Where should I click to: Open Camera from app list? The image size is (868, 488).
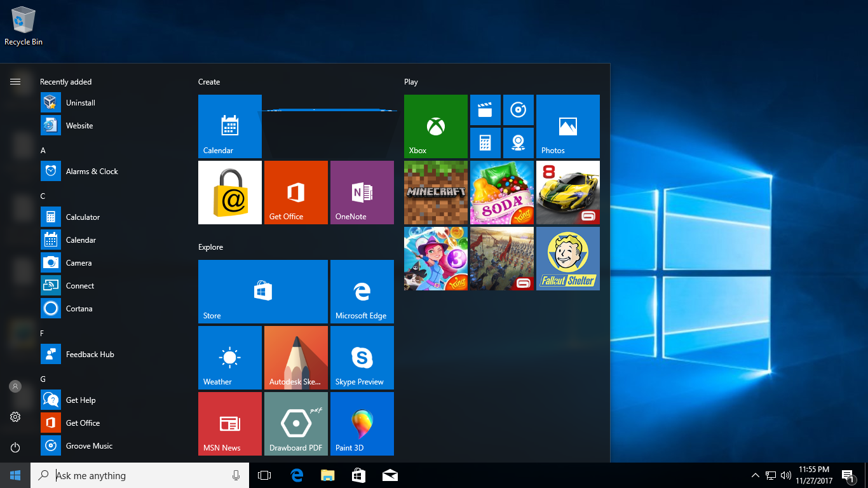113,263
